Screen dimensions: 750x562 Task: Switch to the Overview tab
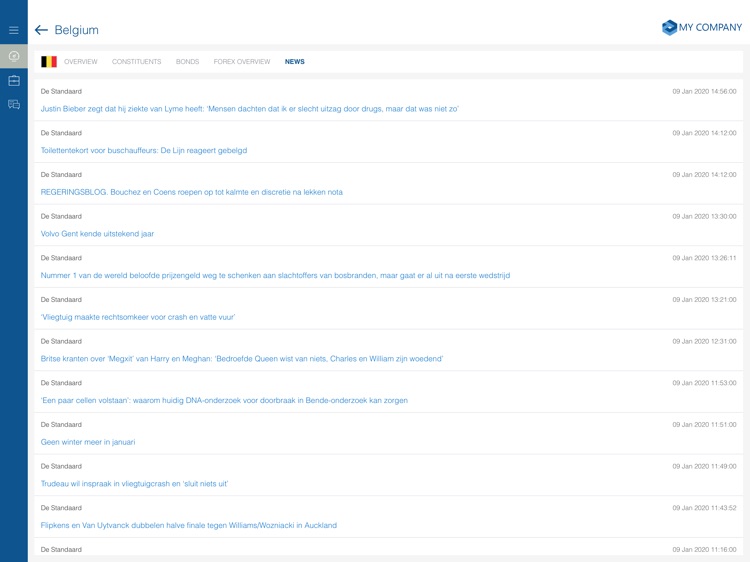click(x=80, y=62)
